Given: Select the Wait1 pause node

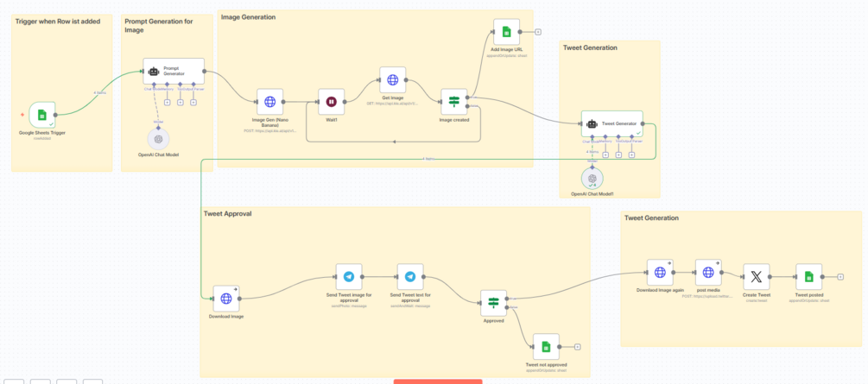Looking at the screenshot, I should coord(331,102).
